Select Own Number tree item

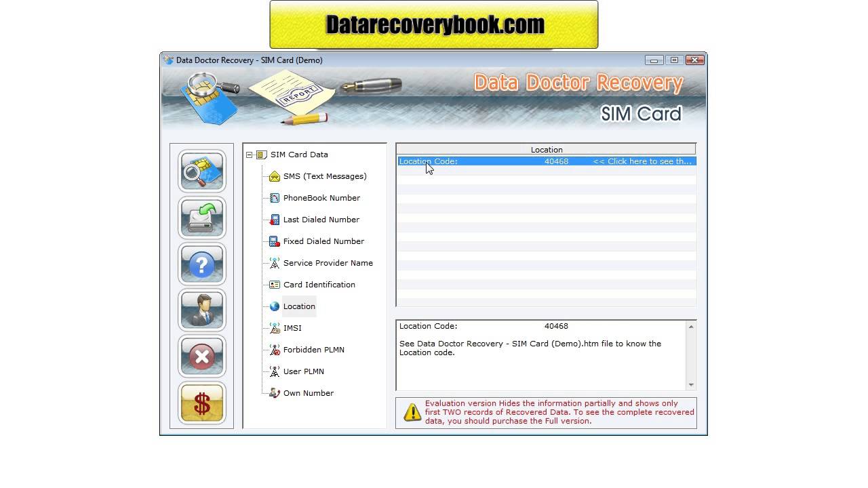pyautogui.click(x=309, y=393)
